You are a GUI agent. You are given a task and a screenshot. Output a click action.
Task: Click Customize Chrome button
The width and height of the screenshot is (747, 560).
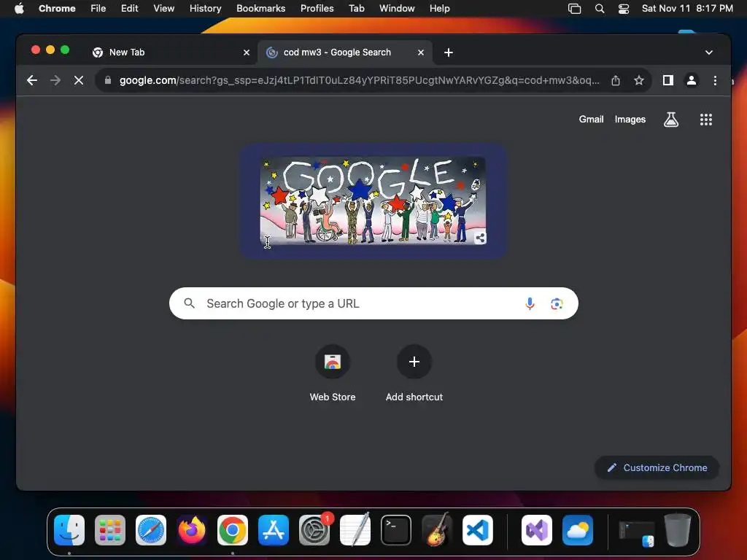pyautogui.click(x=657, y=467)
